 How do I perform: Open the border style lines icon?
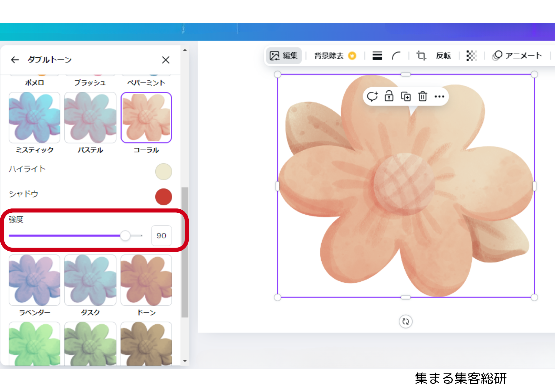[x=377, y=56]
